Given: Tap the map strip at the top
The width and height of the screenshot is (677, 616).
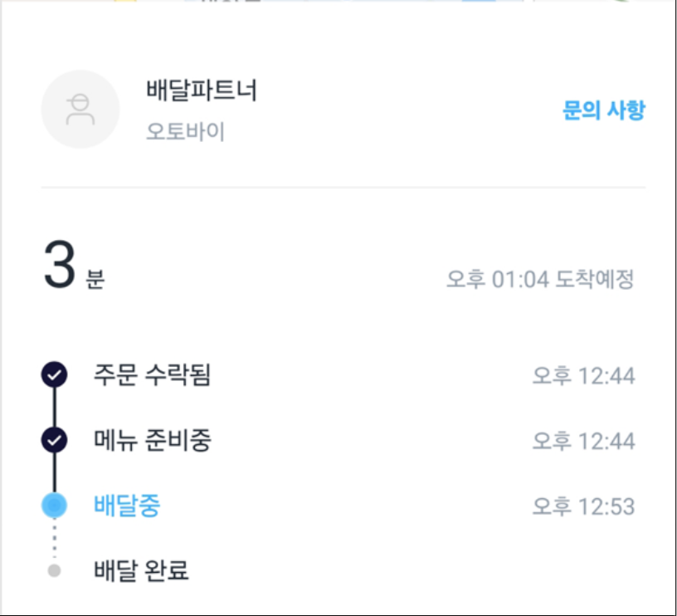Looking at the screenshot, I should tap(338, 2).
